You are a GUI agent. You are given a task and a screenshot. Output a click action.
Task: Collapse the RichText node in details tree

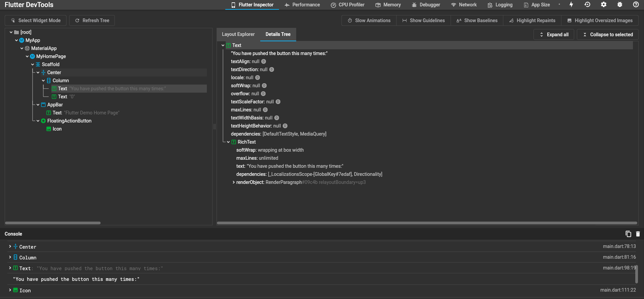click(228, 142)
